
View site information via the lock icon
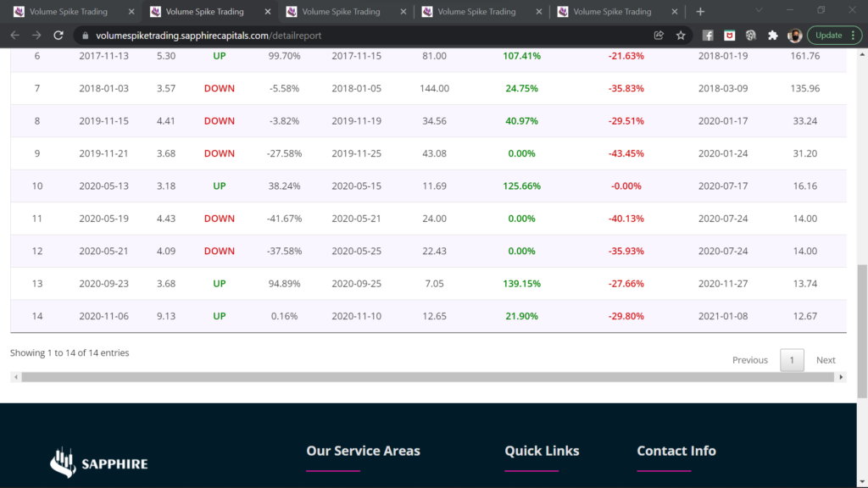coord(83,36)
